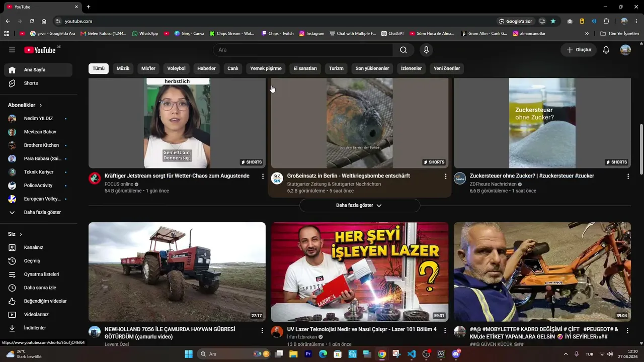
Task: Open the YouTube guide hamburger menu
Action: pyautogui.click(x=12, y=50)
